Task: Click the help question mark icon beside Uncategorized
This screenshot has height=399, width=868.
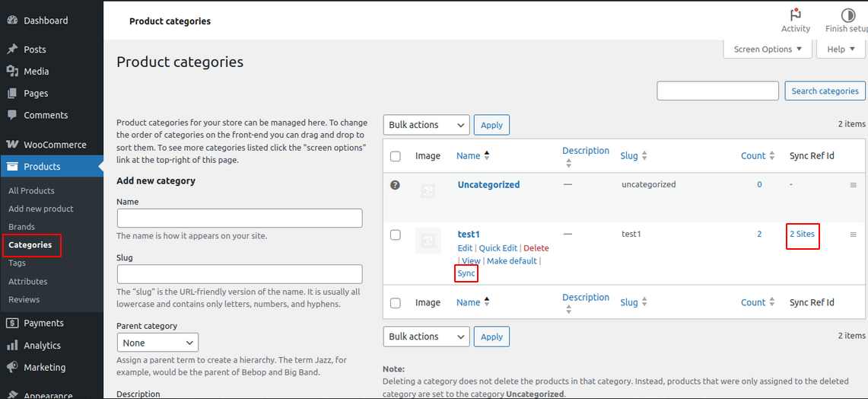Action: 395,185
